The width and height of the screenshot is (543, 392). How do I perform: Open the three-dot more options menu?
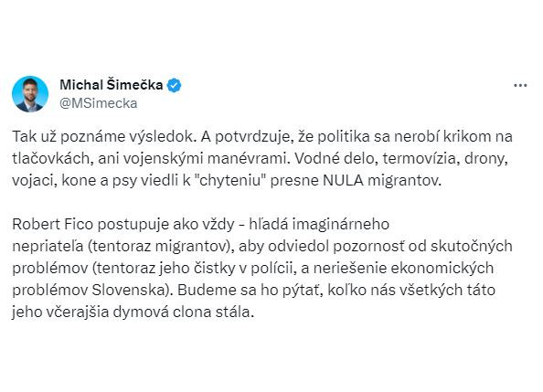pos(520,86)
